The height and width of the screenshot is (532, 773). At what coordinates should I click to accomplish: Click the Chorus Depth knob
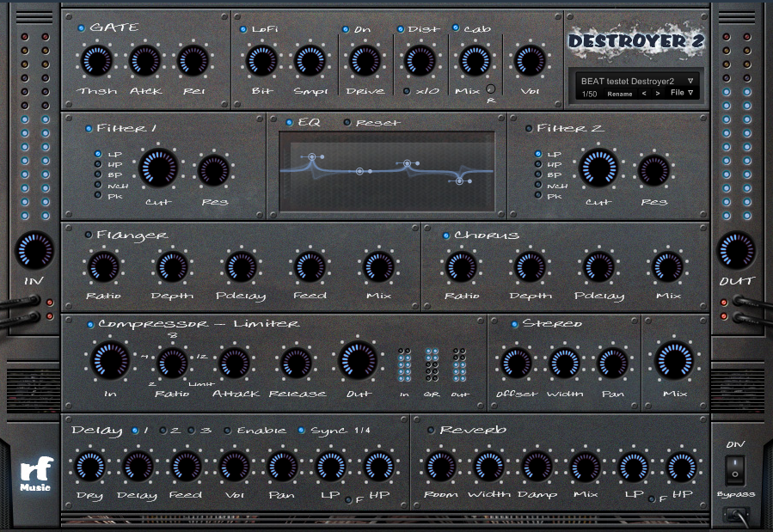(x=530, y=267)
